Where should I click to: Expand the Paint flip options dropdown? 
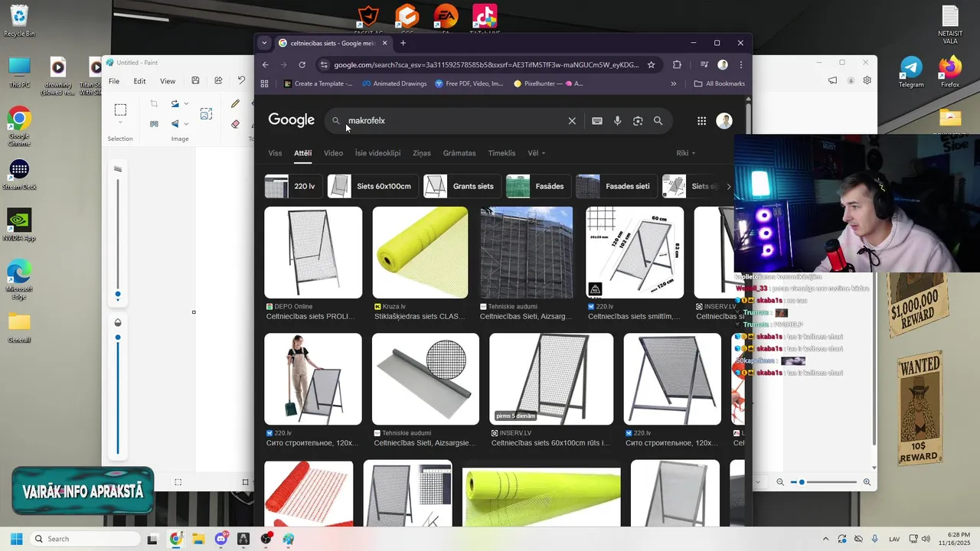pyautogui.click(x=186, y=124)
